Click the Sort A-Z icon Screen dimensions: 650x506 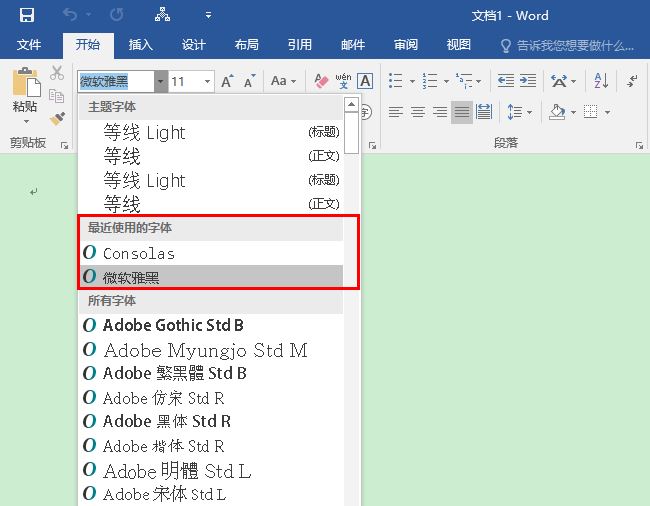(601, 81)
